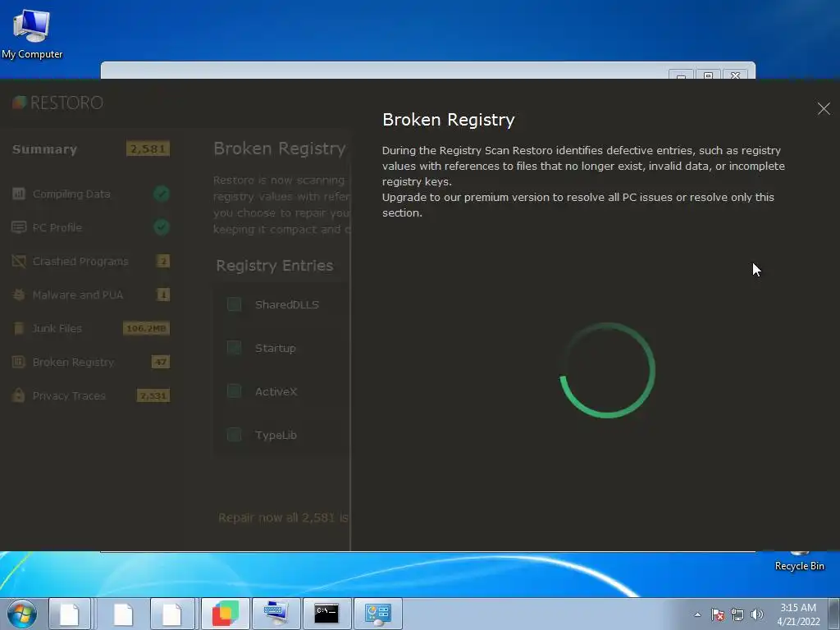This screenshot has height=630, width=840.
Task: Check the TypeLib checkbox
Action: (x=234, y=435)
